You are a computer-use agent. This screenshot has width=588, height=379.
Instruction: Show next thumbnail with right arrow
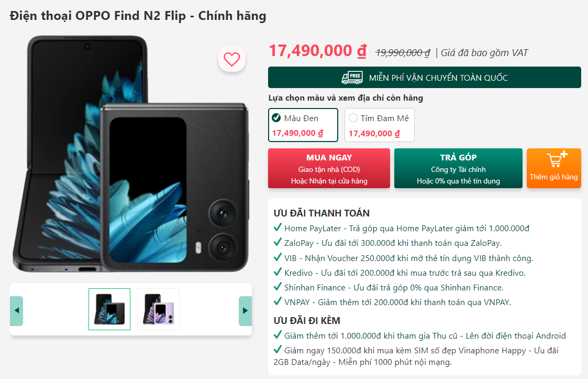245,311
